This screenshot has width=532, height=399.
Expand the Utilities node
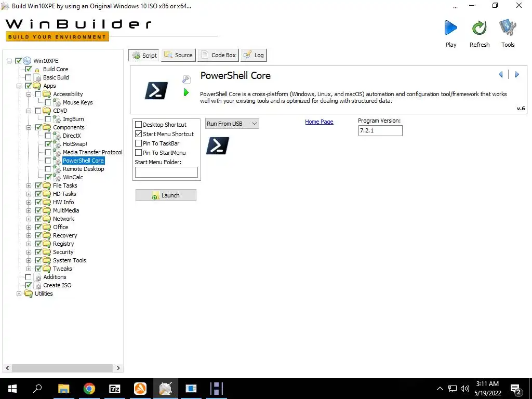tap(19, 294)
